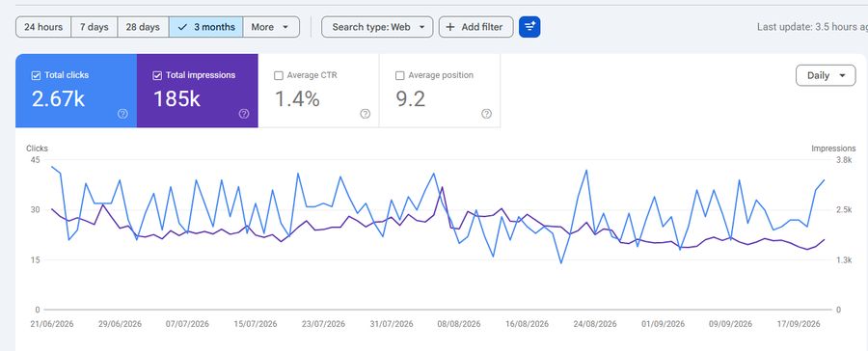This screenshot has width=868, height=351.
Task: Click the 29/06/2026 axis date label
Action: (x=120, y=324)
